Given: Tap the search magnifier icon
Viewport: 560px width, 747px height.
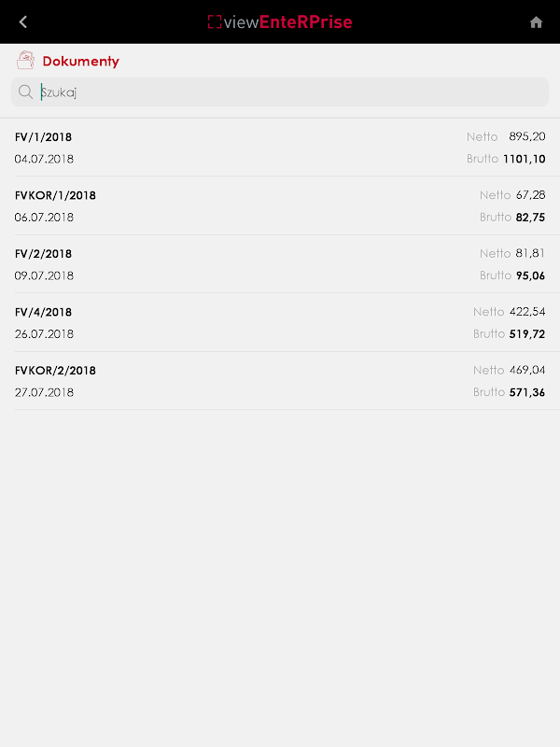Looking at the screenshot, I should point(25,92).
